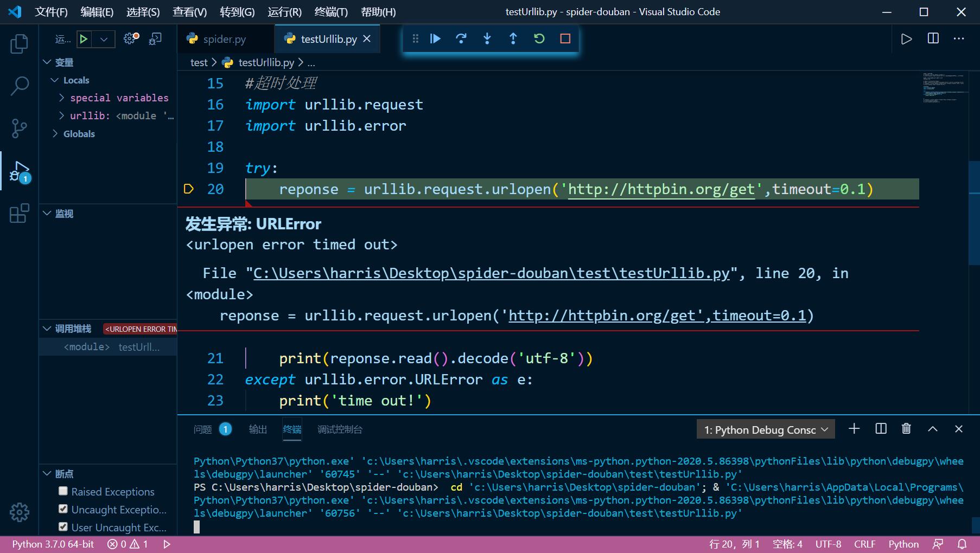Create a new terminal with plus icon
The height and width of the screenshot is (553, 980).
(854, 429)
